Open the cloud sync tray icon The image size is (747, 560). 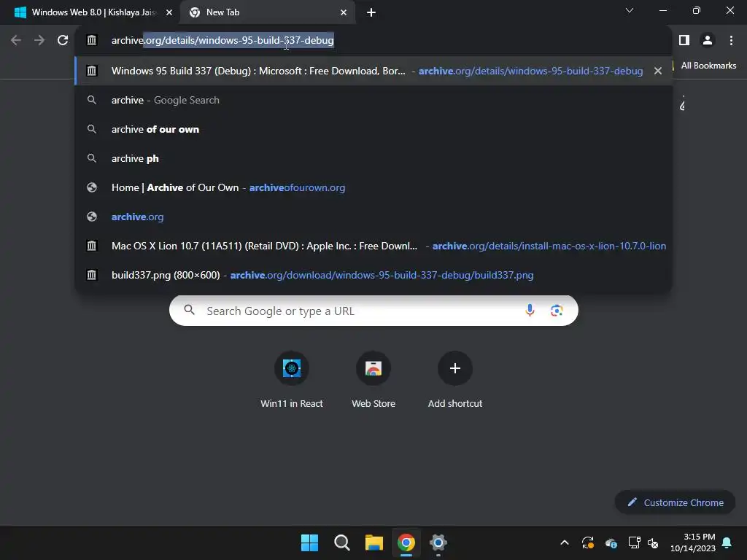coord(611,542)
